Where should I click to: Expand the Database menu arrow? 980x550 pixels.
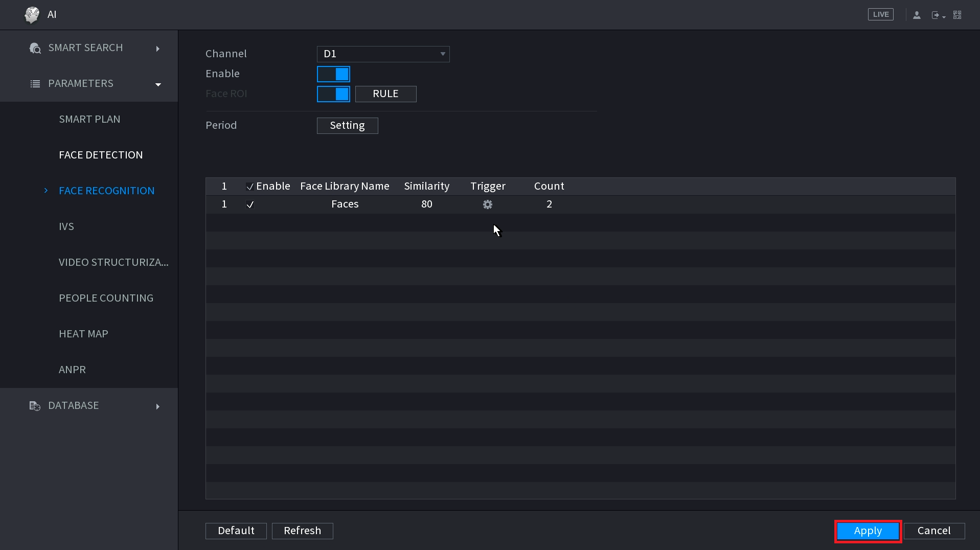[x=158, y=406]
